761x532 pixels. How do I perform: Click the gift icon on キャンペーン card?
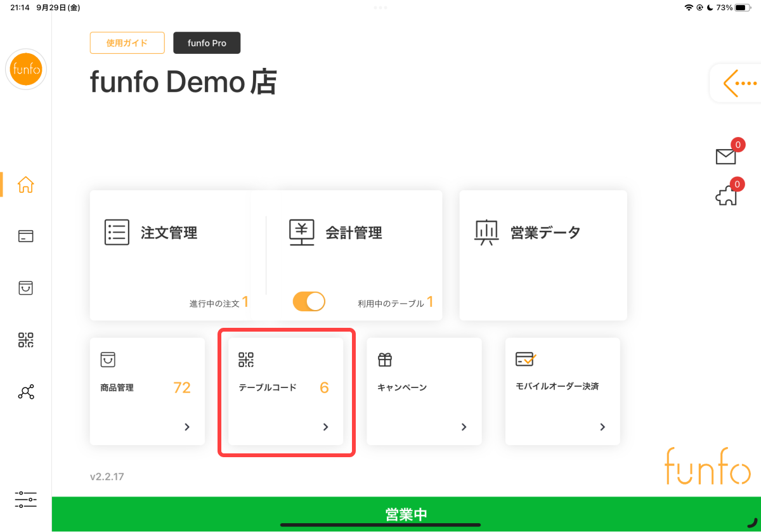tap(385, 360)
